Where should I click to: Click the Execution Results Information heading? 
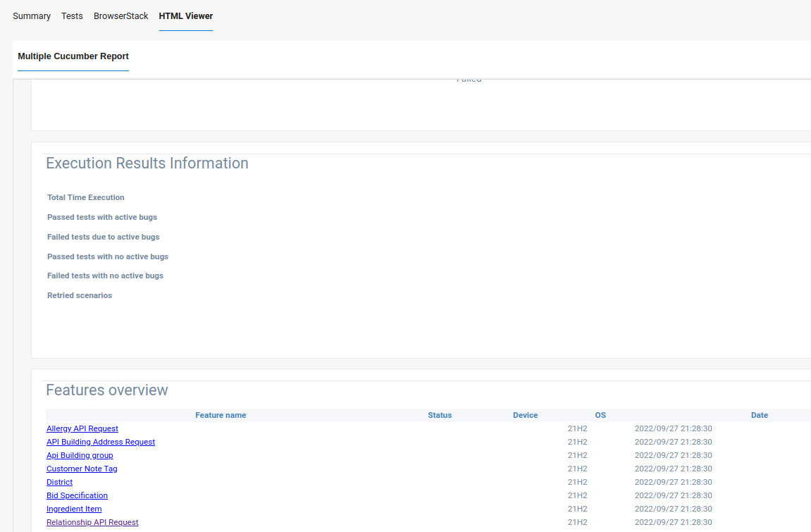[x=147, y=163]
